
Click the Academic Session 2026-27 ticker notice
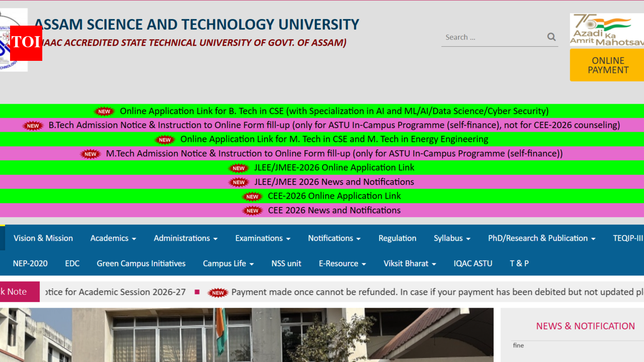pyautogui.click(x=115, y=292)
